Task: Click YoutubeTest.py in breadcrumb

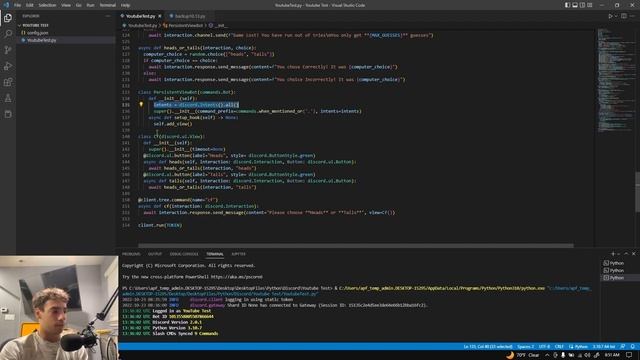Action: (142, 25)
